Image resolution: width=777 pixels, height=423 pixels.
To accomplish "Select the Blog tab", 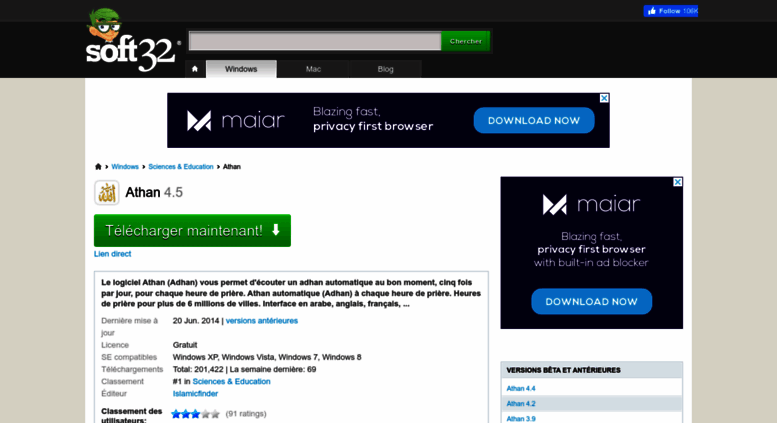I will pos(385,69).
